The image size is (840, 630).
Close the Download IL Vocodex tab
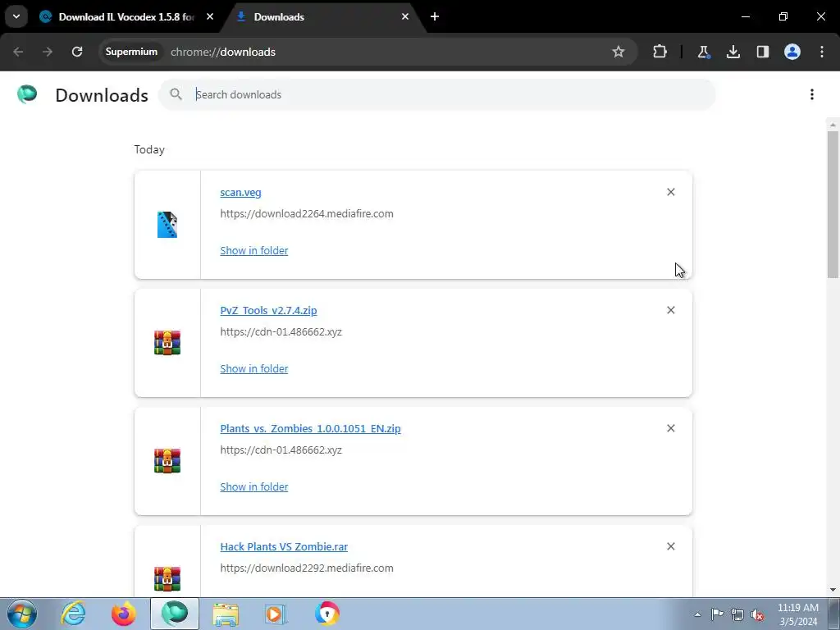210,16
